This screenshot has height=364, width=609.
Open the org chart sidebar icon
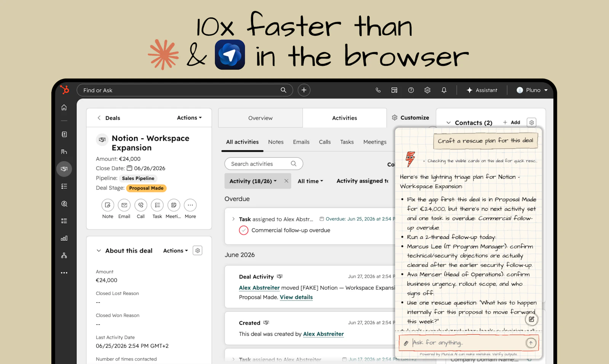pos(64,256)
